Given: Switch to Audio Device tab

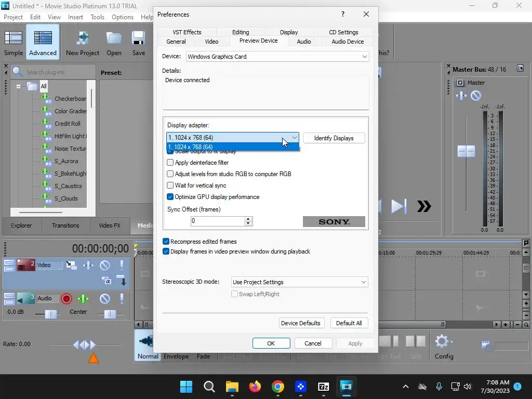Looking at the screenshot, I should click(x=348, y=42).
